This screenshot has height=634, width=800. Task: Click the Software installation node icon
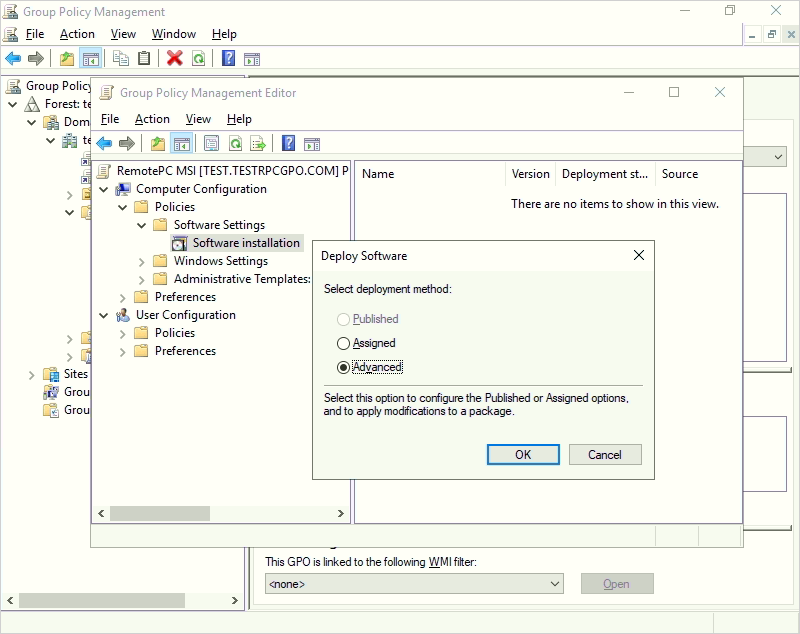[x=180, y=243]
